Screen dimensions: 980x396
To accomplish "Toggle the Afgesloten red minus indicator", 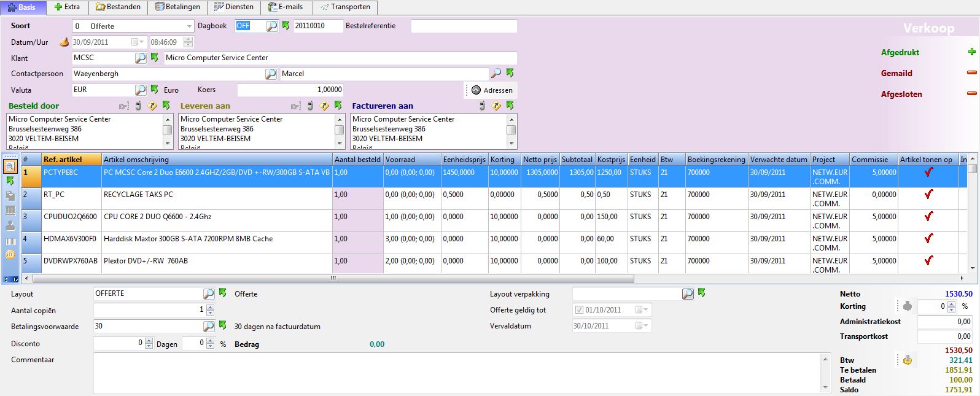I will (x=971, y=94).
